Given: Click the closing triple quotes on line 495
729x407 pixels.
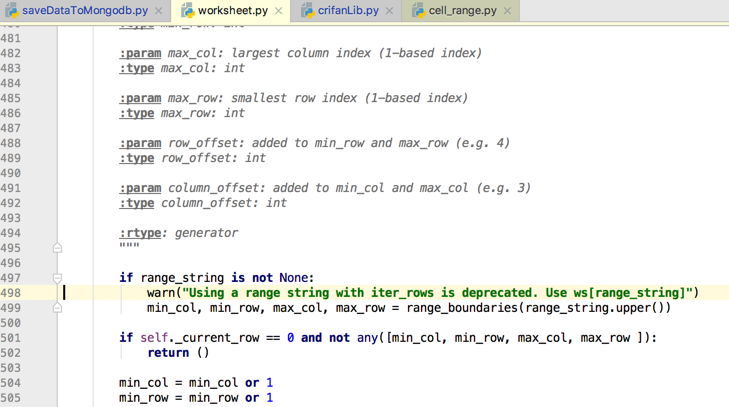Looking at the screenshot, I should pyautogui.click(x=129, y=246).
